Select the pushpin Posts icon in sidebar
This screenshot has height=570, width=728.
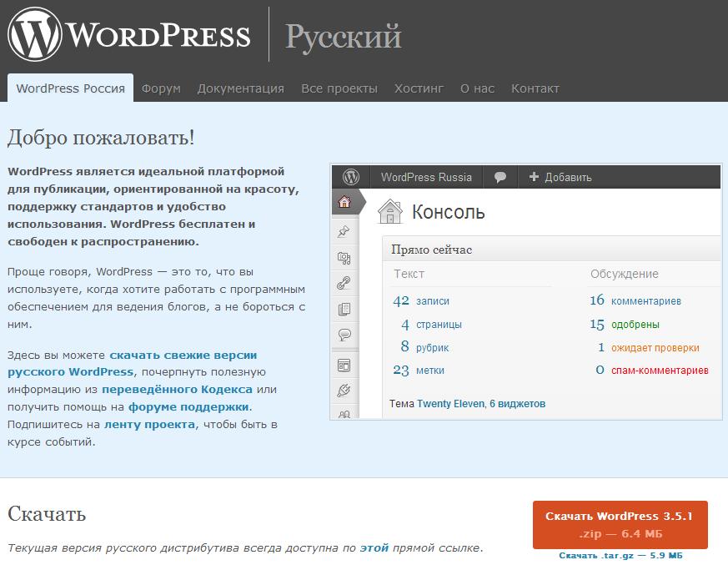coord(344,231)
